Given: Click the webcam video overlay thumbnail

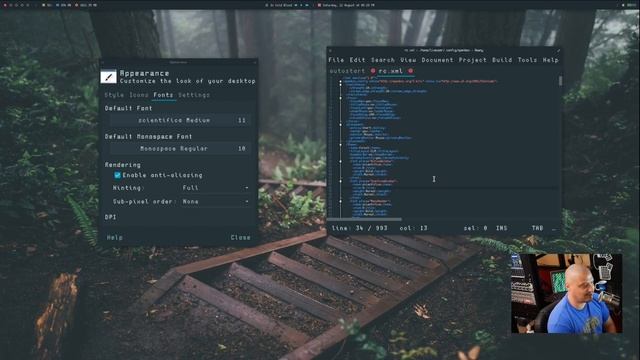Looking at the screenshot, I should (567, 293).
